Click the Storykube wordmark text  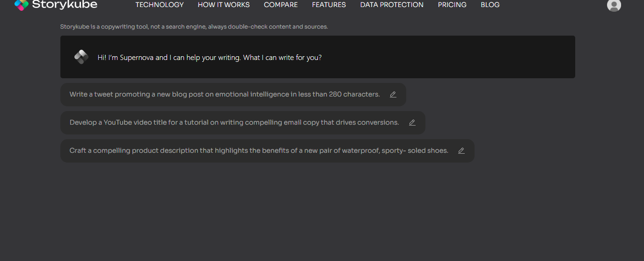65,5
